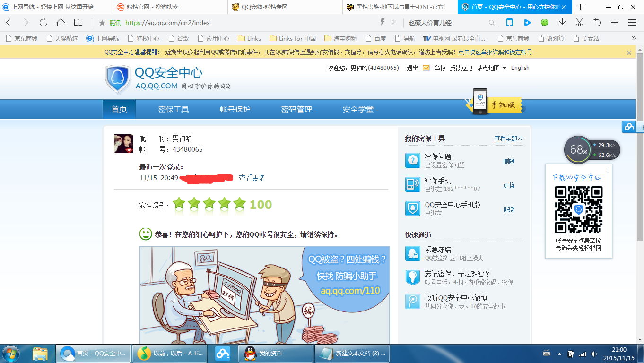Open the 密码管理 nav tab
The width and height of the screenshot is (644, 363).
(296, 110)
